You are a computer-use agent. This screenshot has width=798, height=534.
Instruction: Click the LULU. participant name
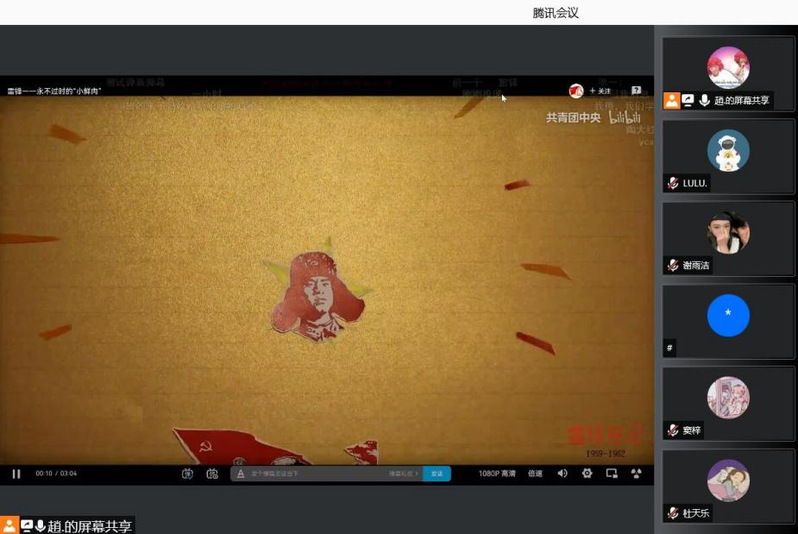coord(695,183)
